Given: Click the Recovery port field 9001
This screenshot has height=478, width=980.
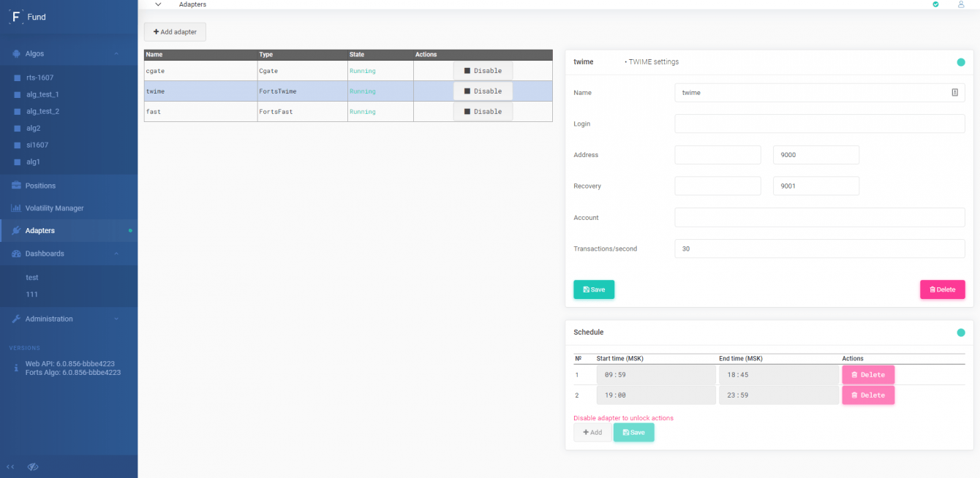Looking at the screenshot, I should pos(816,186).
